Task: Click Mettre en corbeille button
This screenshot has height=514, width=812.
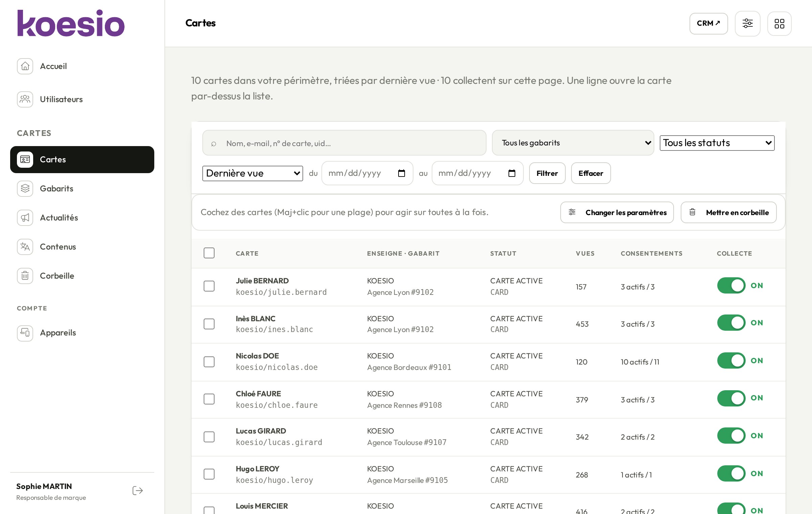Action: (728, 212)
